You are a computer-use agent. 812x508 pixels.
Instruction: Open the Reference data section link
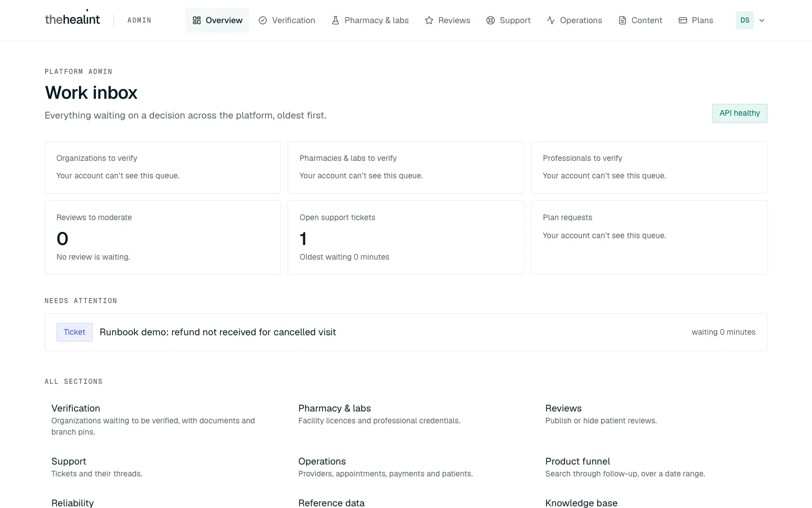332,503
